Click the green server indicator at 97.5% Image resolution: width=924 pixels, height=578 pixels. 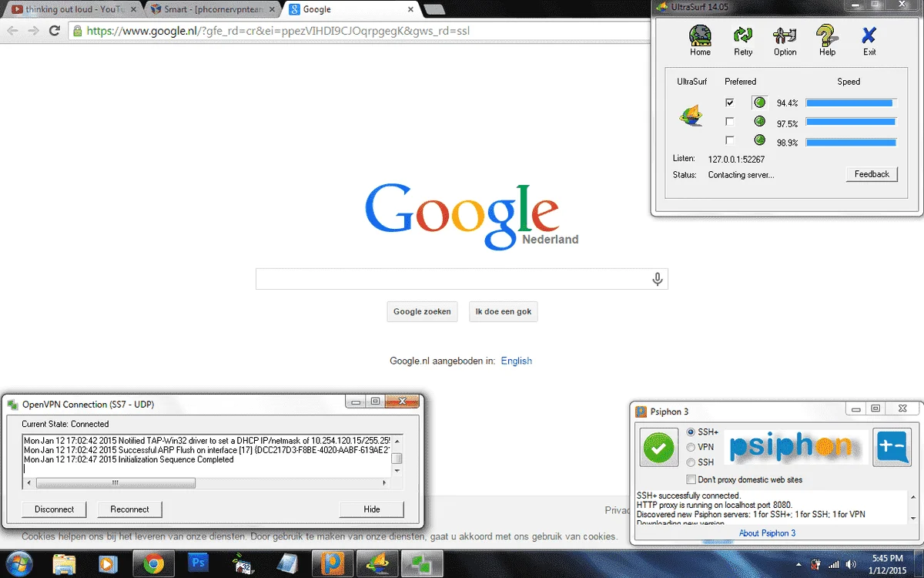760,122
